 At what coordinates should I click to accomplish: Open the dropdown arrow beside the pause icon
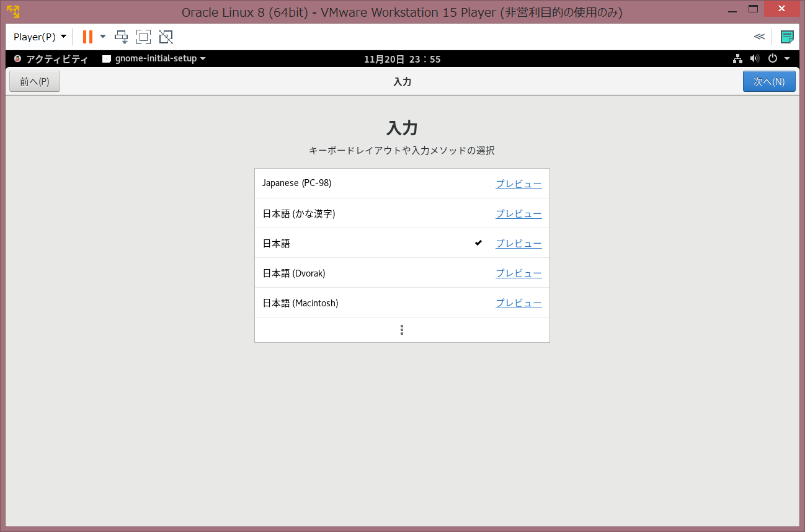coord(103,37)
